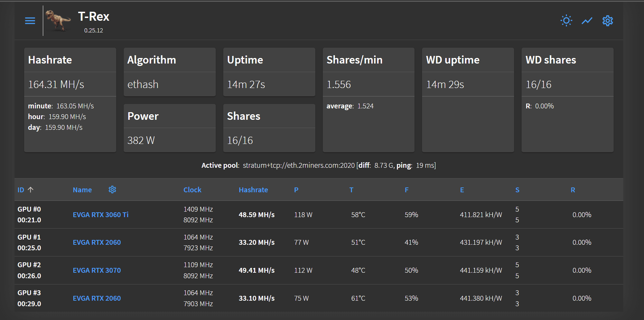Viewport: 644px width, 320px height.
Task: Toggle light/dark theme sun icon
Action: 566,21
